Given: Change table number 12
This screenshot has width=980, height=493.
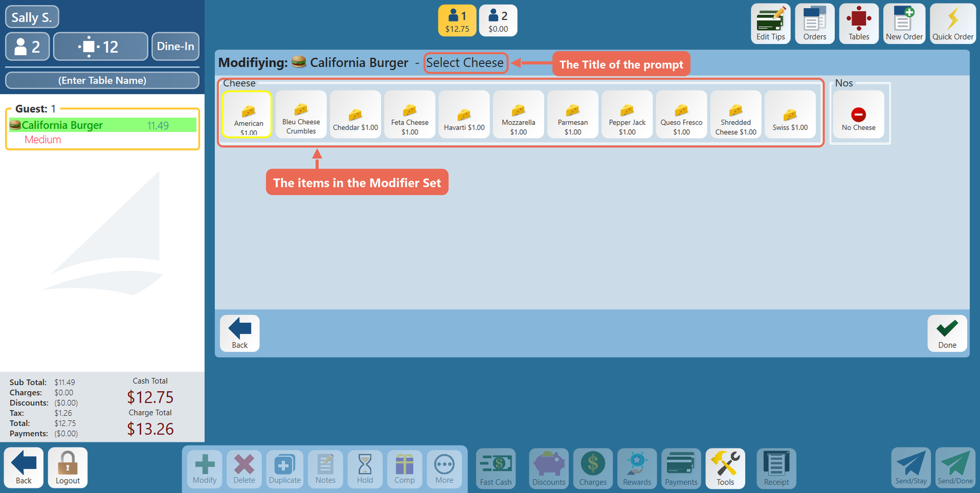Looking at the screenshot, I should click(x=100, y=47).
